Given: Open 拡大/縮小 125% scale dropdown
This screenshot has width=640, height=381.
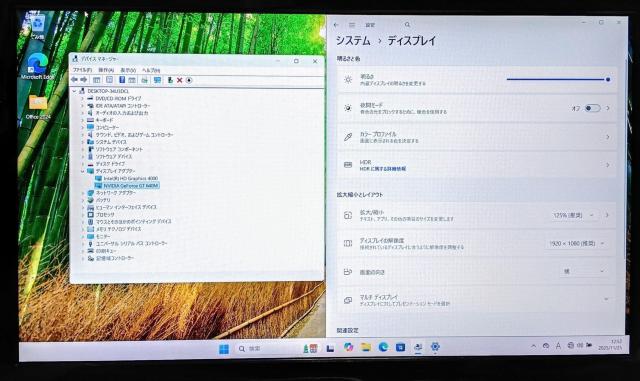Looking at the screenshot, I should pos(573,215).
